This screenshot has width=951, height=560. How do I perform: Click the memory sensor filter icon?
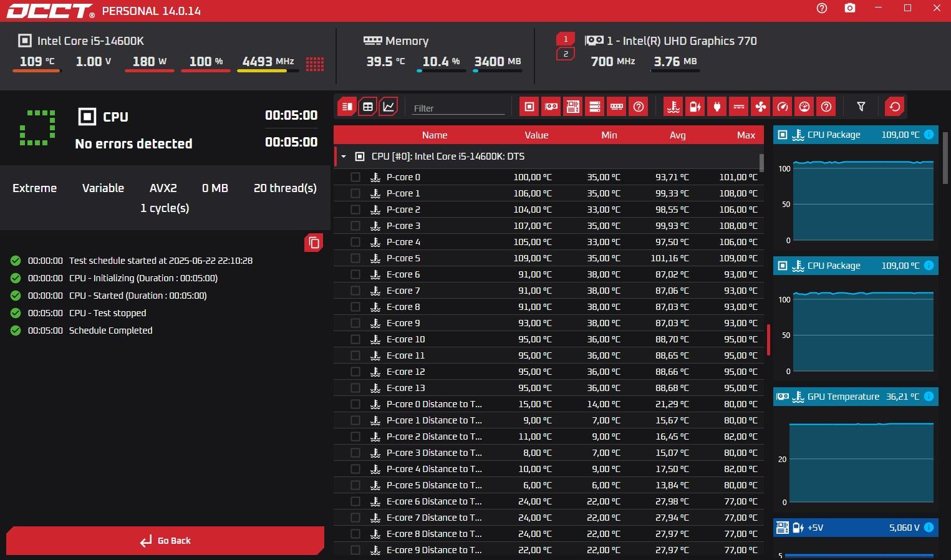point(617,107)
